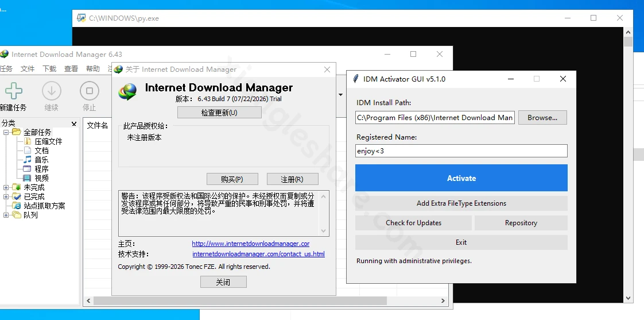Image resolution: width=644 pixels, height=320 pixels.
Task: Open the 帮助 menu in IDM
Action: pos(93,69)
